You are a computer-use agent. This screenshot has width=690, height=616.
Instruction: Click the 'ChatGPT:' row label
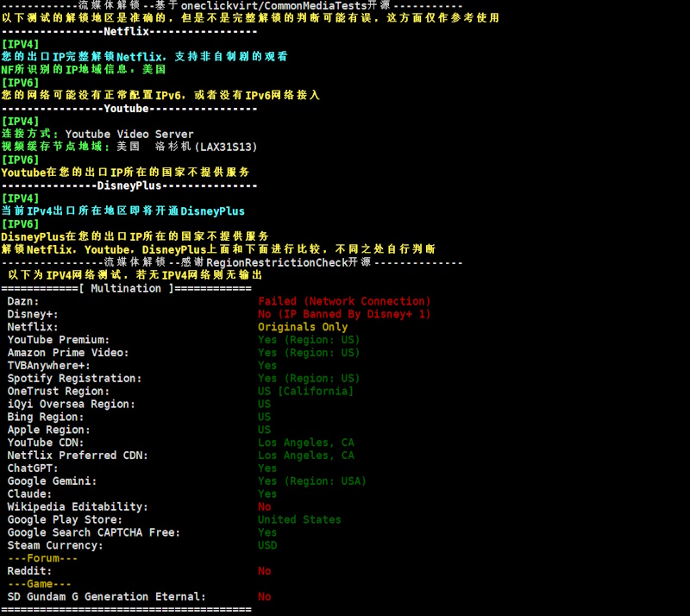point(33,468)
